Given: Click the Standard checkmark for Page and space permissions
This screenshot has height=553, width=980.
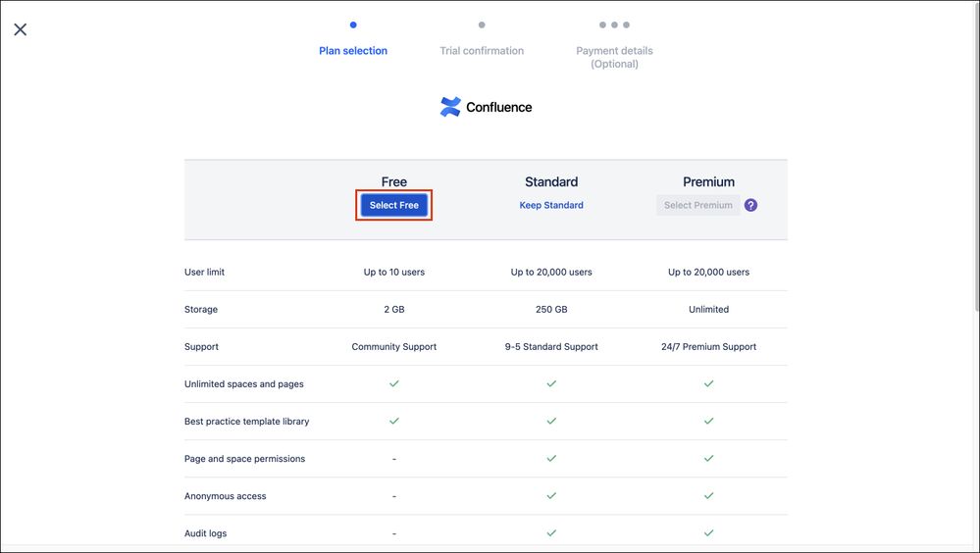Looking at the screenshot, I should pos(551,458).
